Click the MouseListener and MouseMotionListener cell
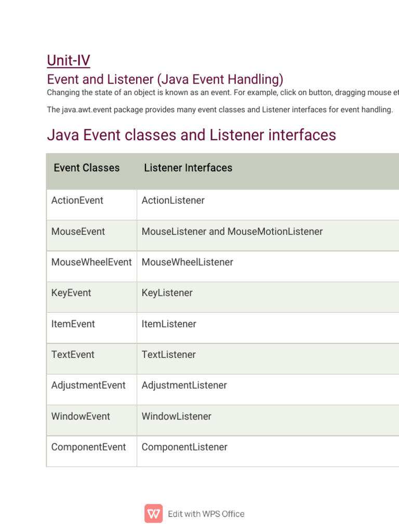The height and width of the screenshot is (532, 399). (232, 232)
